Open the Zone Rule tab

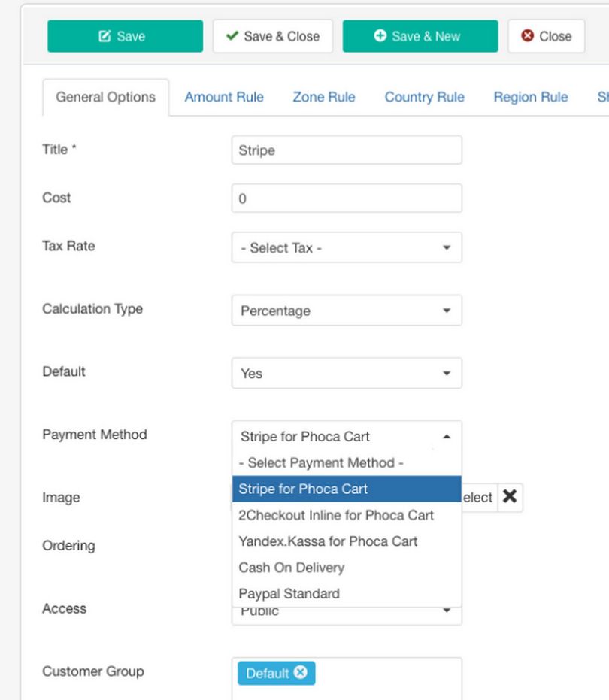click(x=324, y=97)
